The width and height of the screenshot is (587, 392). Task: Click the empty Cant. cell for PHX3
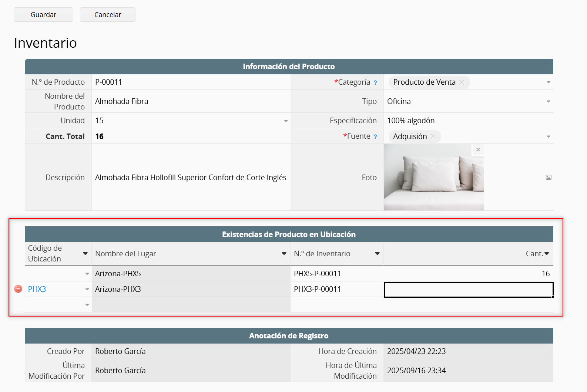click(x=468, y=290)
